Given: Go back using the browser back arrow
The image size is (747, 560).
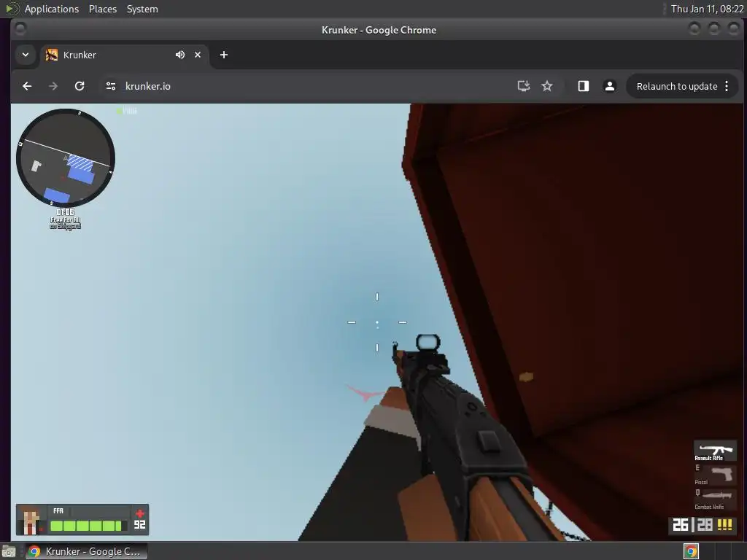Looking at the screenshot, I should tap(27, 86).
